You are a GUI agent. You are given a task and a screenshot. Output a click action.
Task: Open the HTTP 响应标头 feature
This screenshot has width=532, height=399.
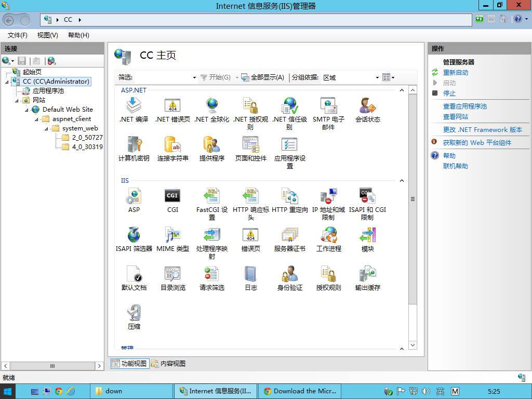coord(251,204)
